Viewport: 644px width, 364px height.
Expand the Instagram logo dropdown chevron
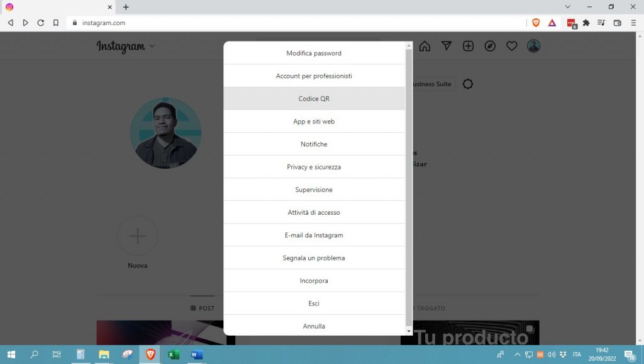point(152,46)
